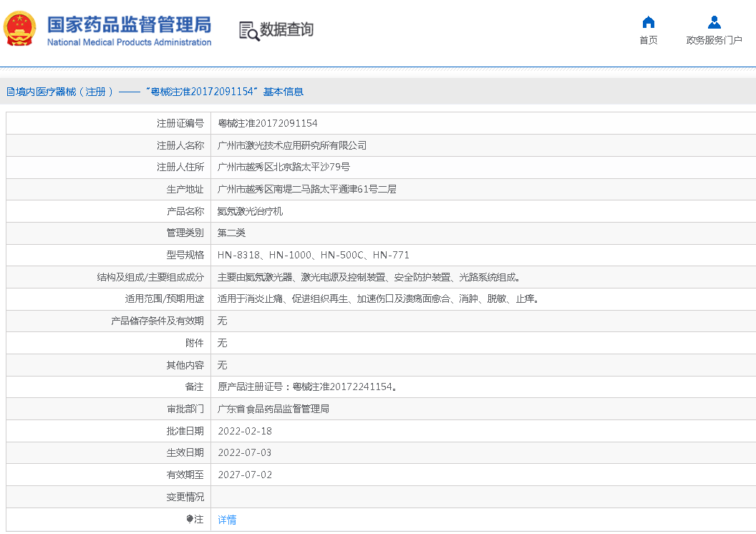Screen dimensions: 756x534
Task: Open the 详情 link
Action: click(227, 520)
